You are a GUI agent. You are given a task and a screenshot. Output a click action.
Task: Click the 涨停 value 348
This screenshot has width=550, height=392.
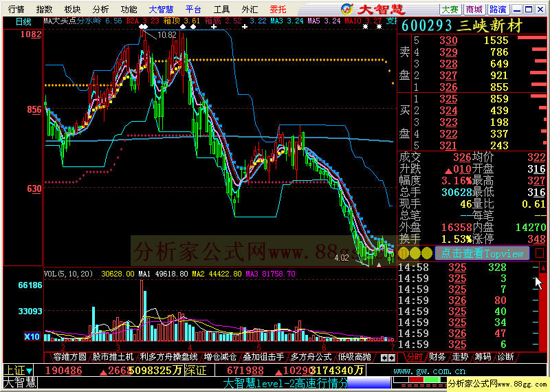point(536,239)
